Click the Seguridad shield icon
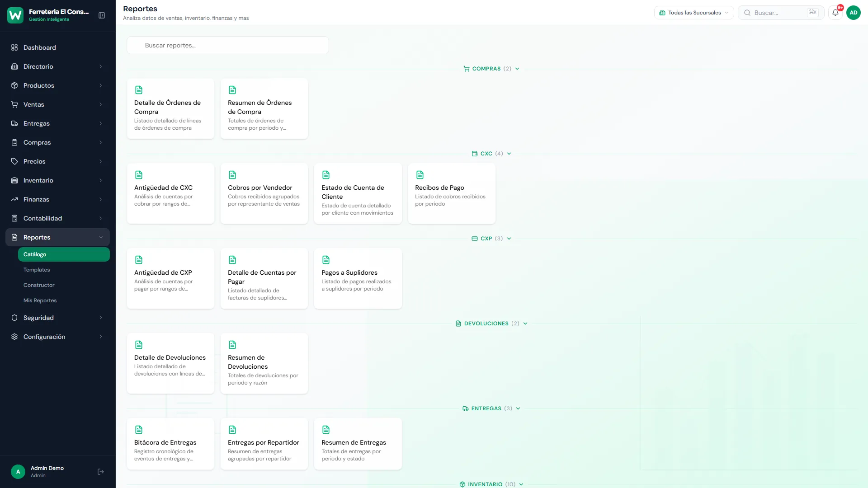The width and height of the screenshot is (868, 488). 14,318
